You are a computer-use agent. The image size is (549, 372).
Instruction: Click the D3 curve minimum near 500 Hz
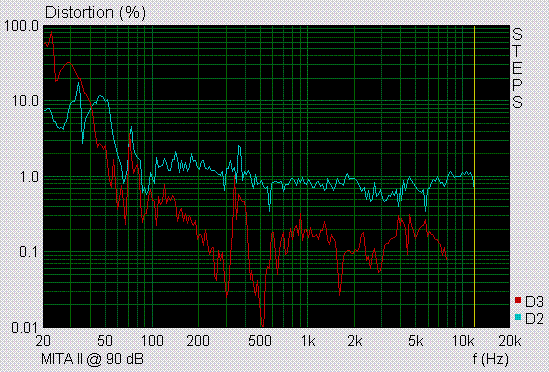[x=262, y=324]
